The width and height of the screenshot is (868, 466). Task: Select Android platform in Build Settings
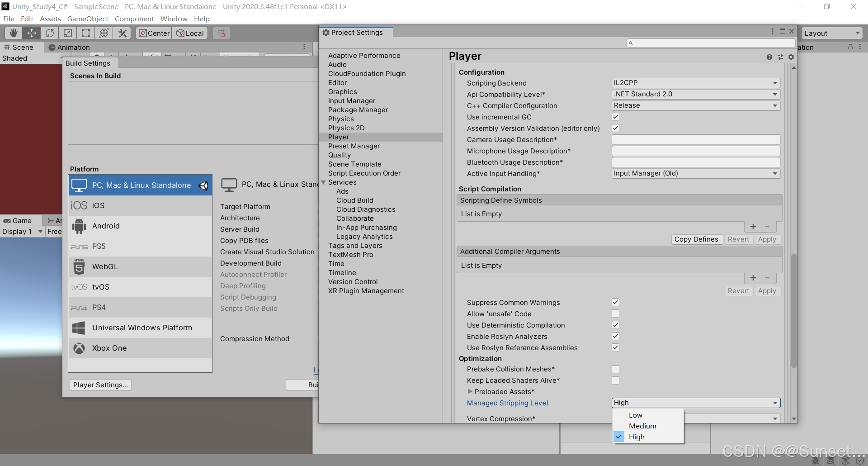(140, 226)
